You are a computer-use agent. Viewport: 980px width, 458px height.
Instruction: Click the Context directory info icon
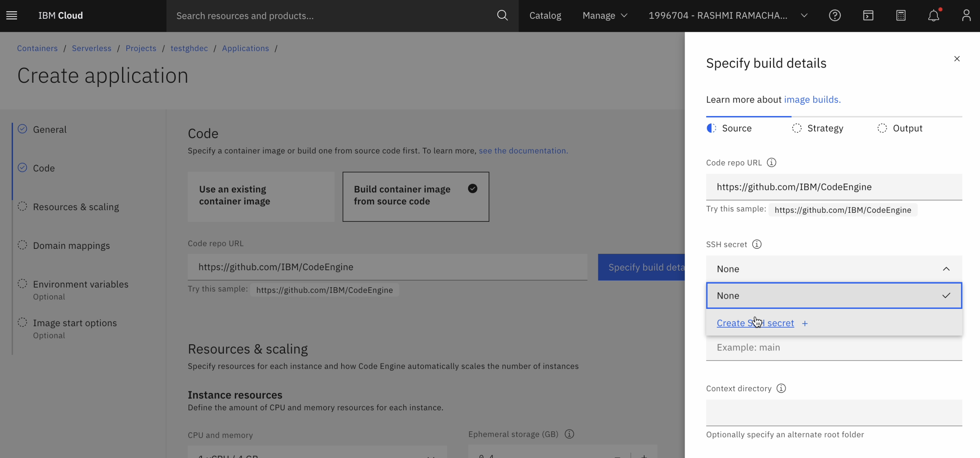point(781,388)
